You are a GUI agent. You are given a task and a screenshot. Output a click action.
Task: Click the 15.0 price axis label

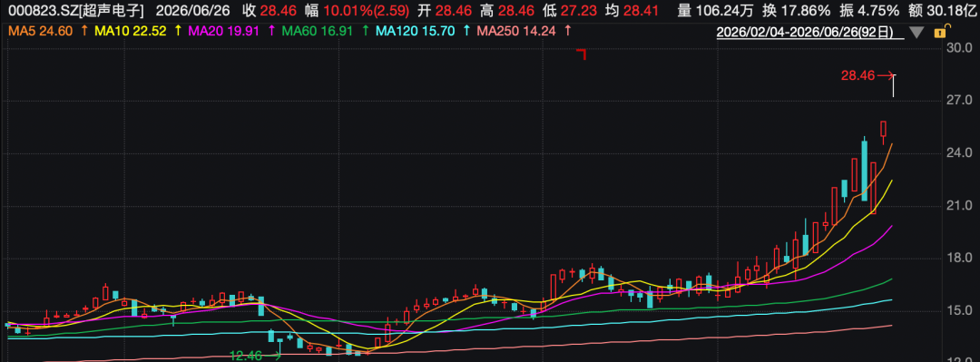pyautogui.click(x=959, y=310)
